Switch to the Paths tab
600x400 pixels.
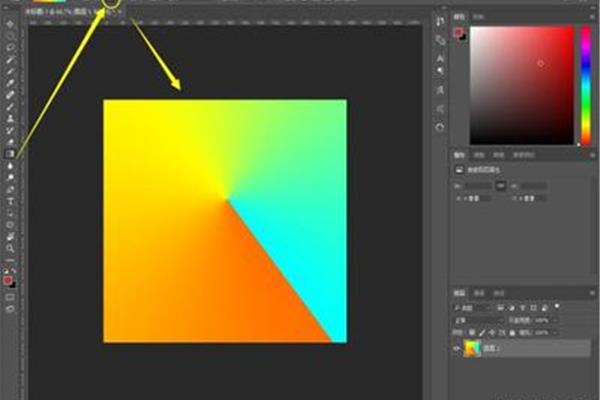click(499, 293)
